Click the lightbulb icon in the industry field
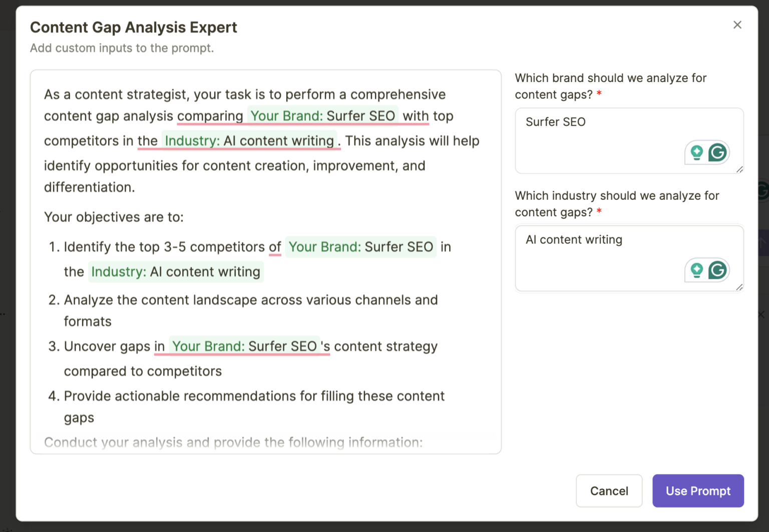The image size is (769, 532). coord(697,270)
